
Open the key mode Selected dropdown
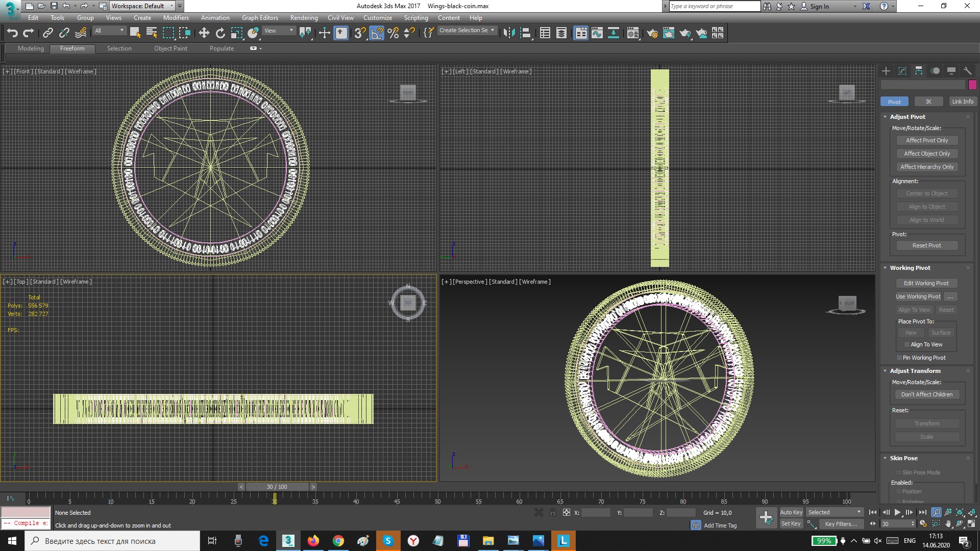click(x=835, y=512)
